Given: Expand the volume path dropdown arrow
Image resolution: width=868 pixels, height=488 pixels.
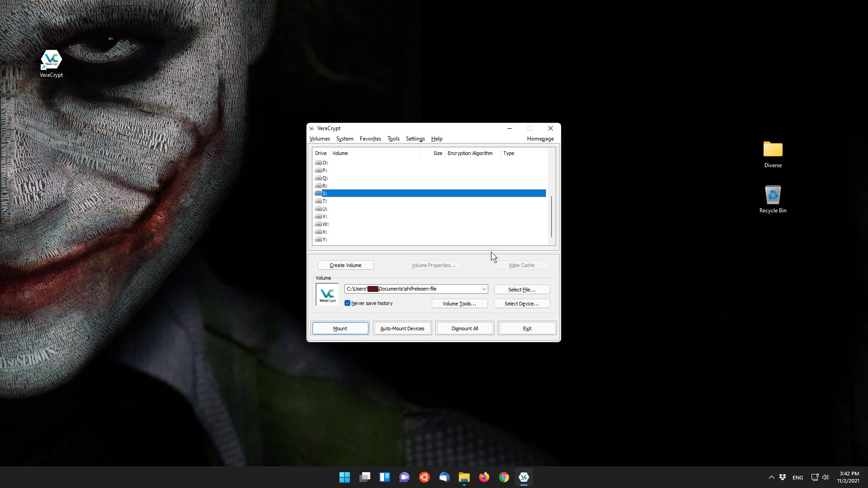Looking at the screenshot, I should point(484,289).
